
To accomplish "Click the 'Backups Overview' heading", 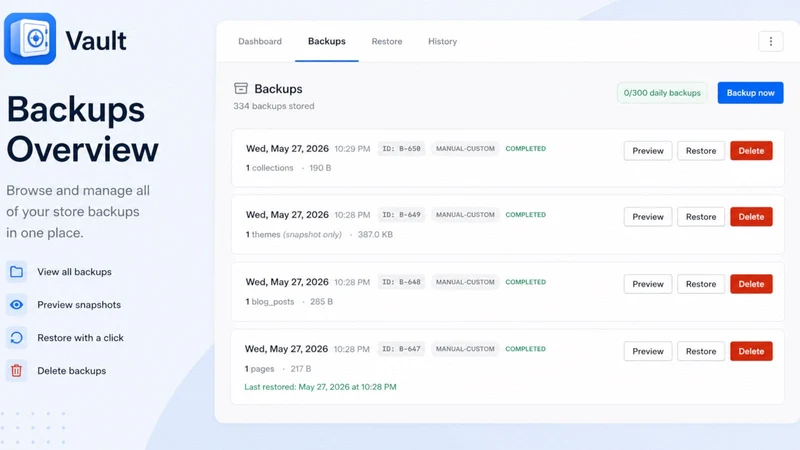I will coord(83,130).
